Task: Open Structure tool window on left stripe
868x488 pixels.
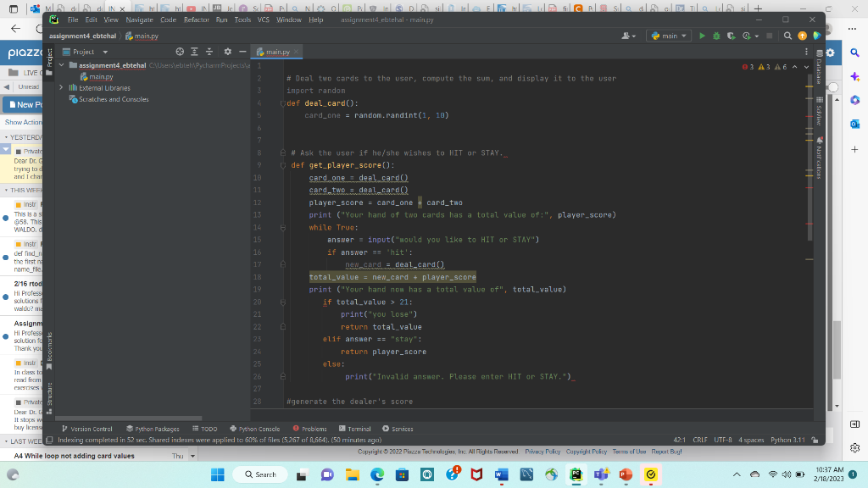Action: tap(49, 398)
